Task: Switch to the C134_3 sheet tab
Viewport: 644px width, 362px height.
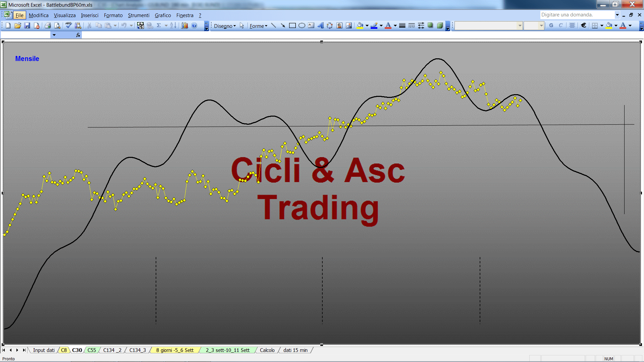Action: (x=138, y=350)
